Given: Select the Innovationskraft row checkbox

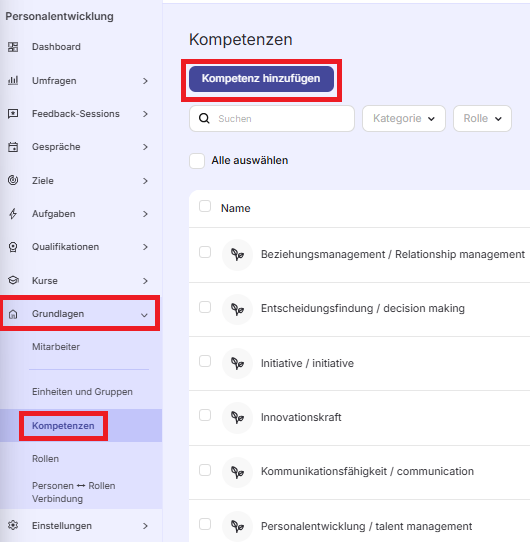Looking at the screenshot, I should pos(205,415).
